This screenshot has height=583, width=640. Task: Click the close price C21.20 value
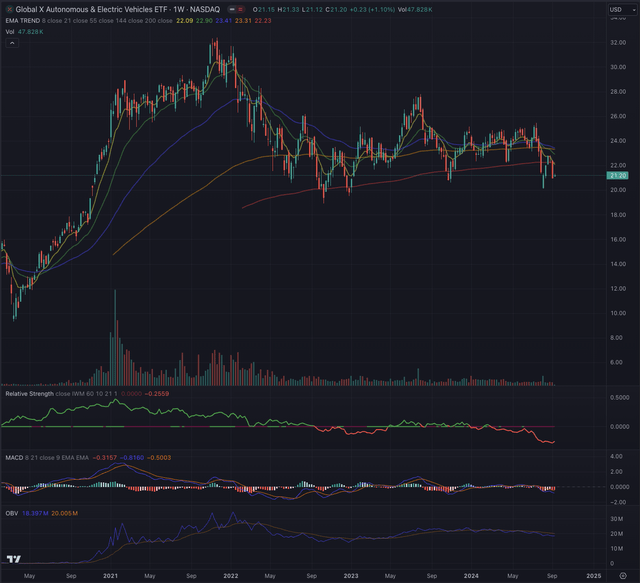pos(336,9)
